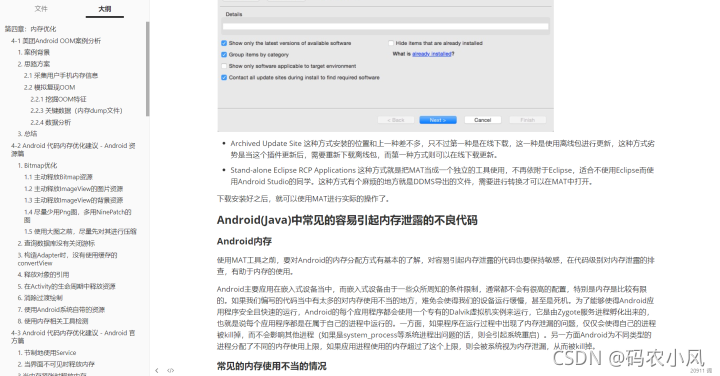Viewport: 720px width, 376px height.
Task: Switch to the 大纲 outline tab
Action: pos(105,9)
